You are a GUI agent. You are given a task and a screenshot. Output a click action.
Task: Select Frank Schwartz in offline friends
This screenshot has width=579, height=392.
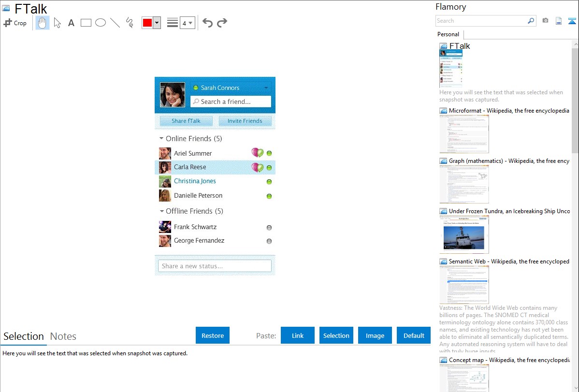pyautogui.click(x=215, y=227)
